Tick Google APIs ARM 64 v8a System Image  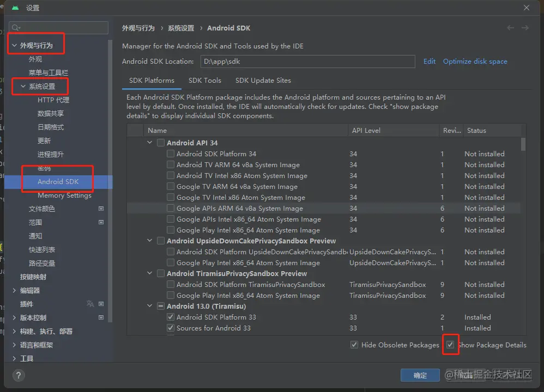click(x=171, y=209)
